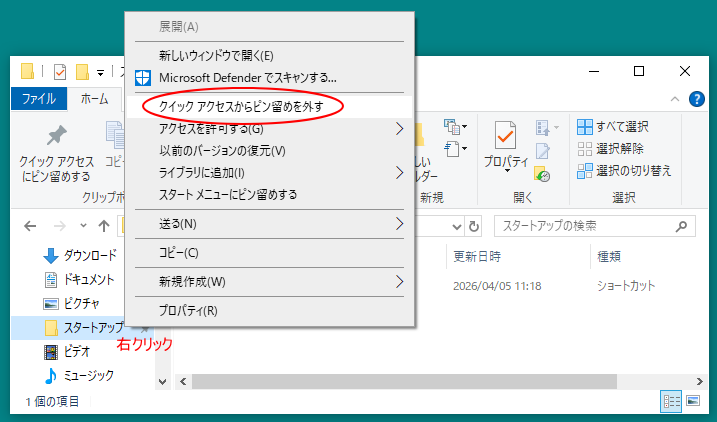Image resolution: width=717 pixels, height=422 pixels.
Task: Choose 'Microsoft Defender でスキャンする...' entry
Action: [x=270, y=78]
